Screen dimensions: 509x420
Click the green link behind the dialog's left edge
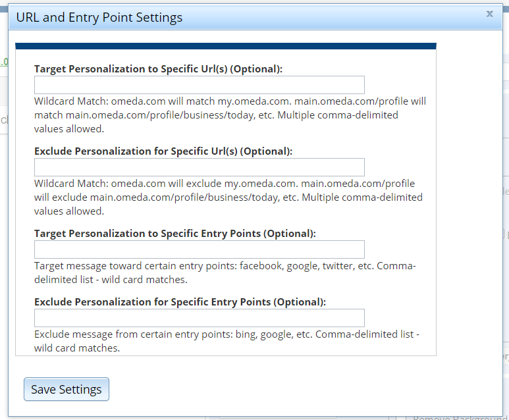pyautogui.click(x=3, y=63)
